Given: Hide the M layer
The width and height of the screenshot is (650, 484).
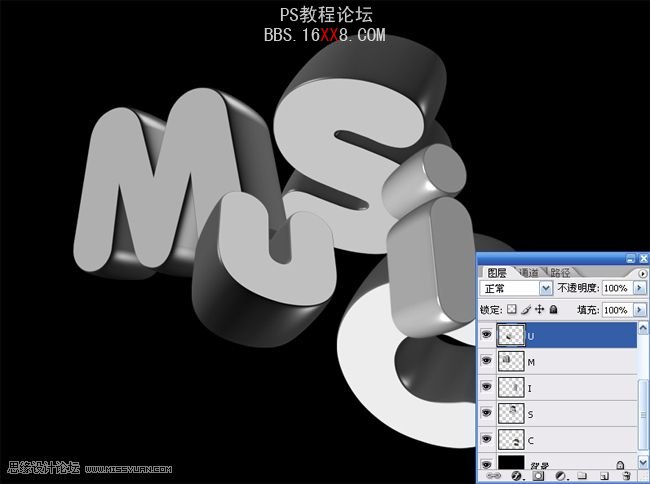Looking at the screenshot, I should click(487, 361).
